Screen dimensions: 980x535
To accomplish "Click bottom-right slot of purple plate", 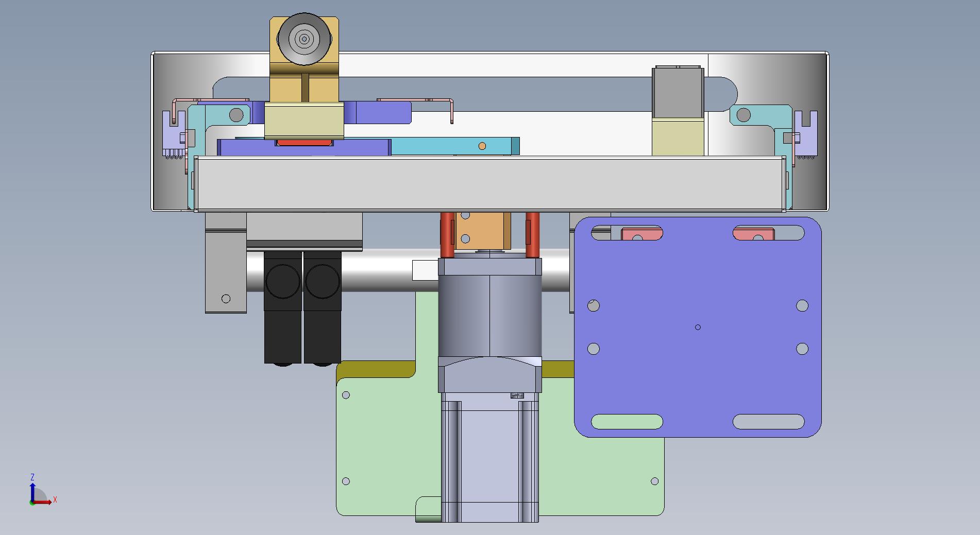I will pyautogui.click(x=768, y=422).
